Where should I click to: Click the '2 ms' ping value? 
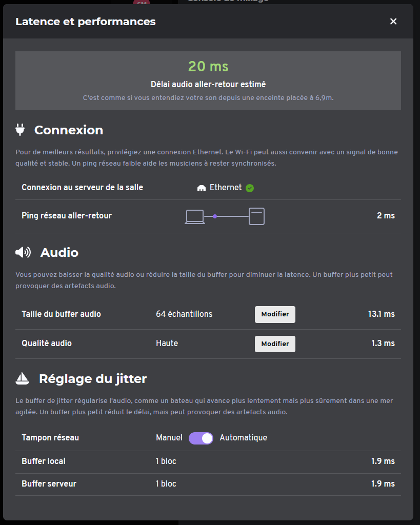(386, 216)
